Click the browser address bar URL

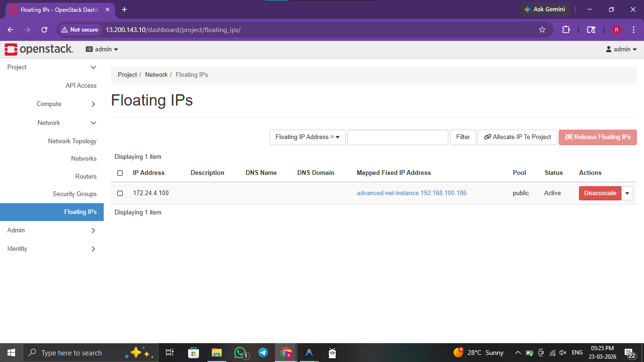(173, 30)
